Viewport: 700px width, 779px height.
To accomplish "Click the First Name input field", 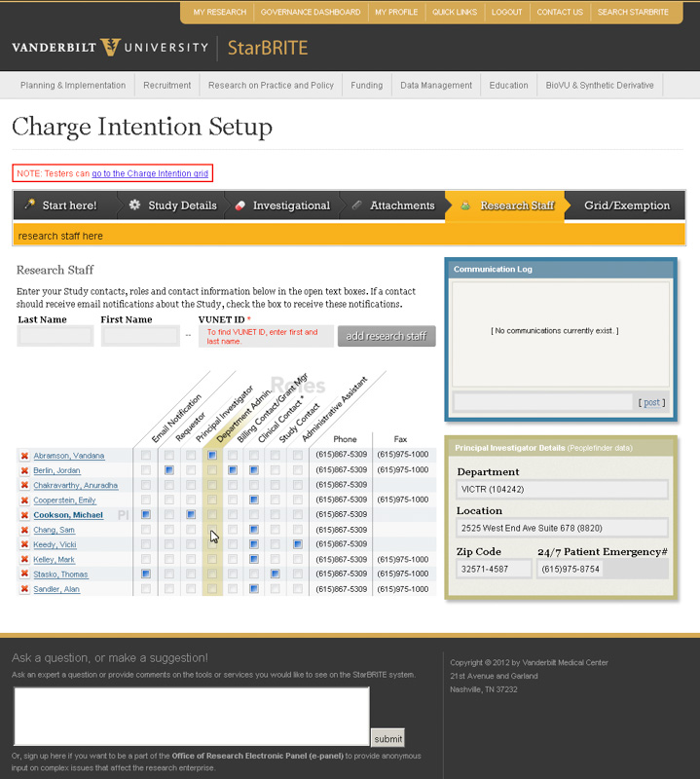I will pyautogui.click(x=140, y=336).
